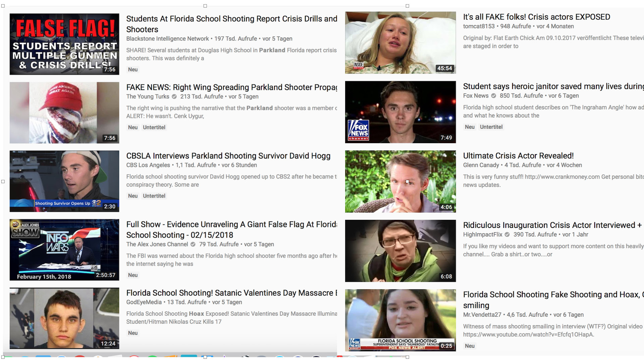
Task: Open 'Students At Florida School Shooting Report' title
Action: 232,24
